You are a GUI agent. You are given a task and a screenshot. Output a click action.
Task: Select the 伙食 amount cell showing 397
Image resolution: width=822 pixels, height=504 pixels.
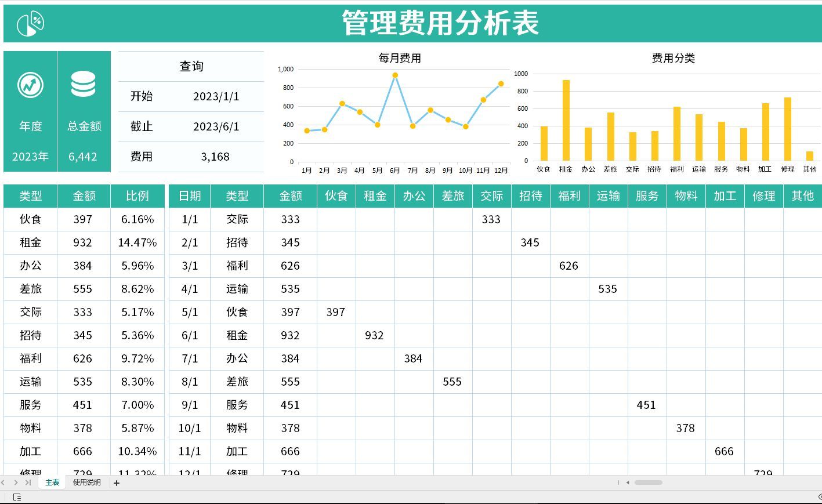click(83, 219)
